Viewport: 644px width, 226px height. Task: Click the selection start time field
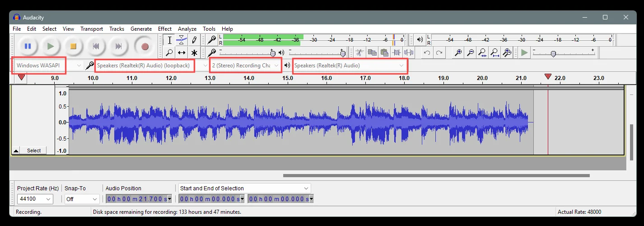[211, 199]
